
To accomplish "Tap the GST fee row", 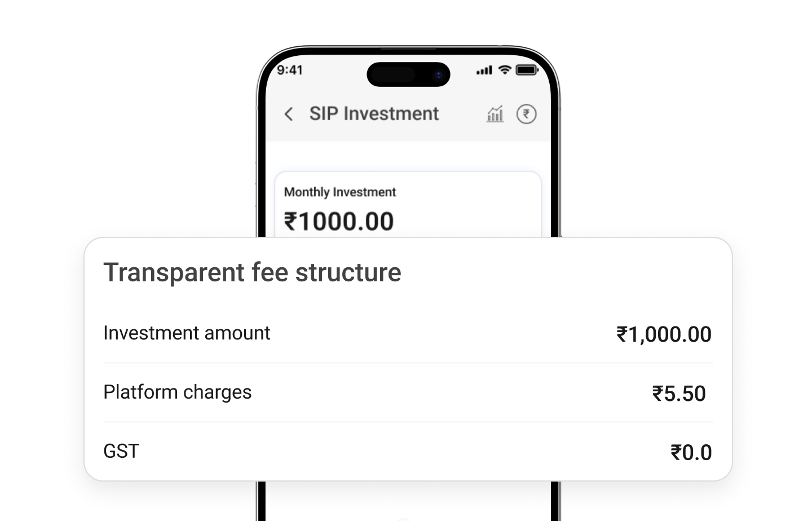I will [x=121, y=451].
